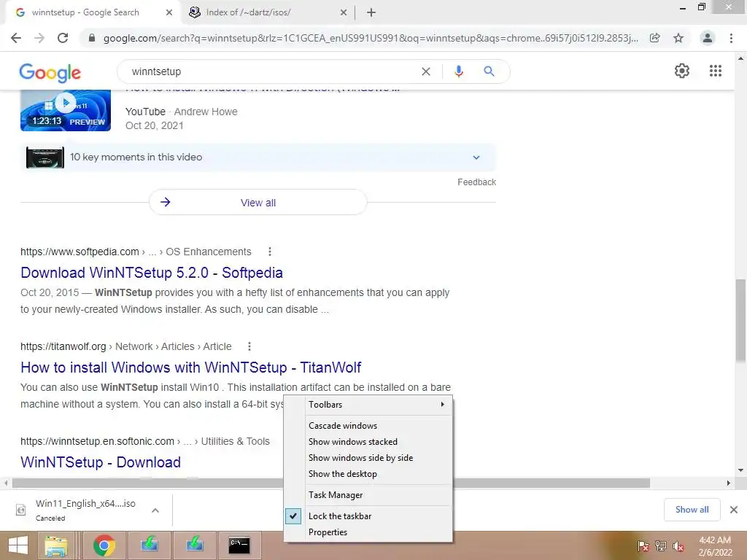This screenshot has width=747, height=560.
Task: Submit search with magnifier icon
Action: [x=489, y=71]
